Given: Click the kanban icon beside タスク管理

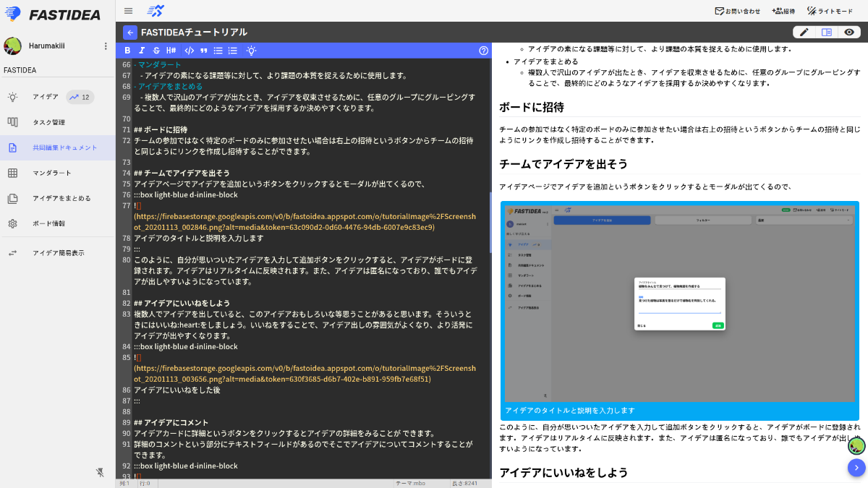Looking at the screenshot, I should coord(12,122).
